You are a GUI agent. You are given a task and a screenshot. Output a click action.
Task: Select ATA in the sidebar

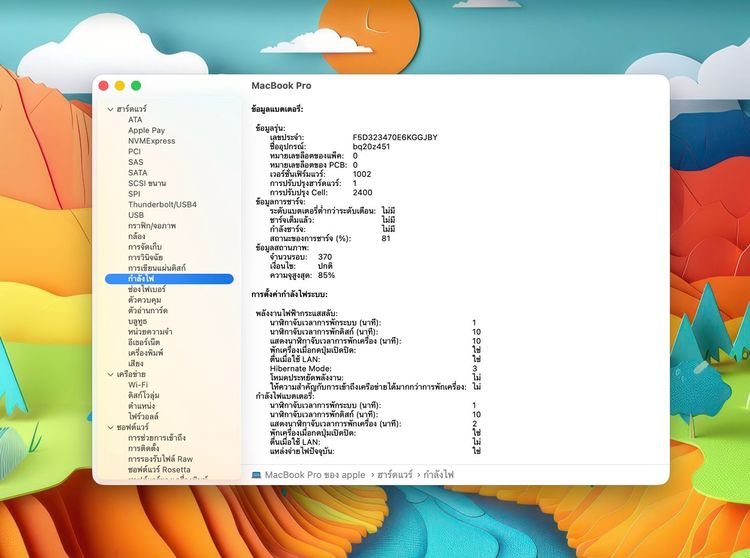[x=135, y=120]
